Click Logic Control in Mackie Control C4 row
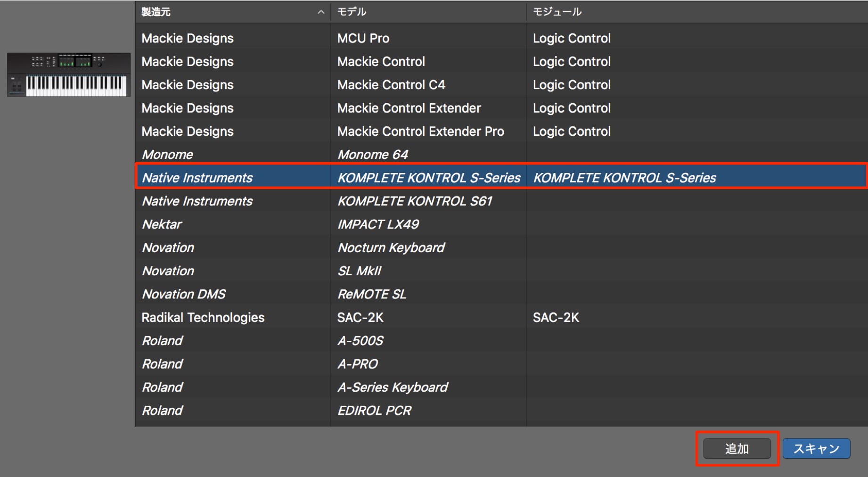868x477 pixels. (x=572, y=85)
